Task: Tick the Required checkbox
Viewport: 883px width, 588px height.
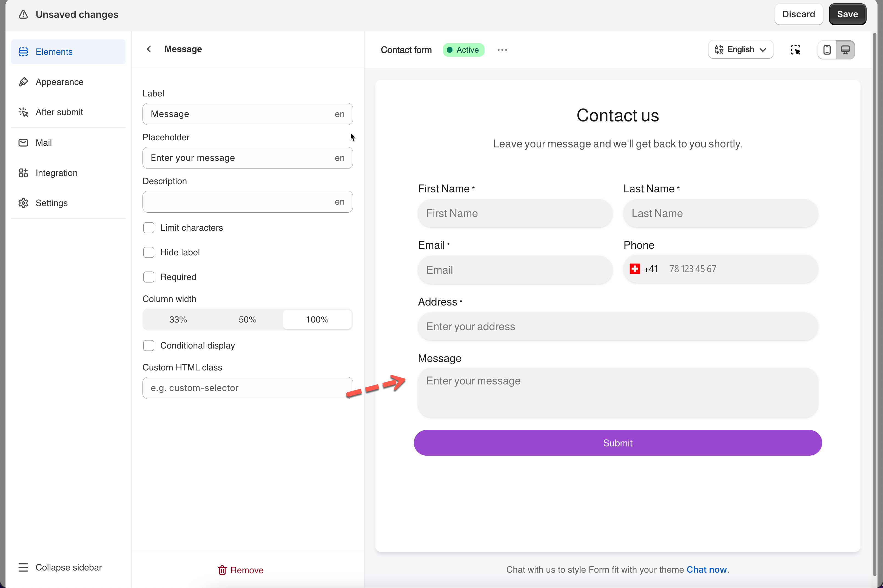Action: [149, 277]
